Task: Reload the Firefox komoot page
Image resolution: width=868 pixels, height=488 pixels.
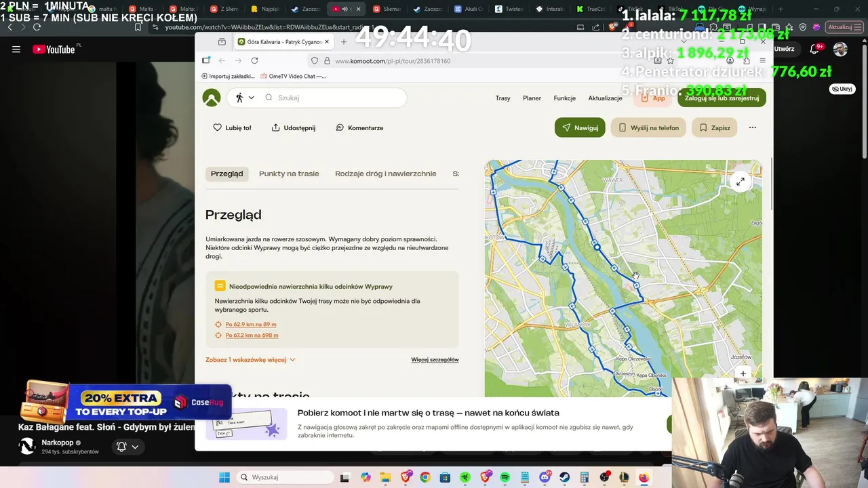Action: tap(254, 60)
